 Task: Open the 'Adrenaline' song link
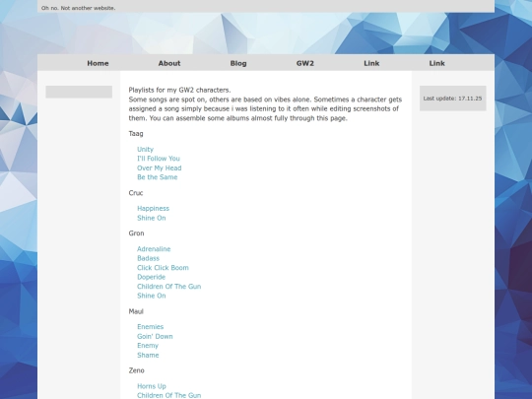pyautogui.click(x=154, y=249)
